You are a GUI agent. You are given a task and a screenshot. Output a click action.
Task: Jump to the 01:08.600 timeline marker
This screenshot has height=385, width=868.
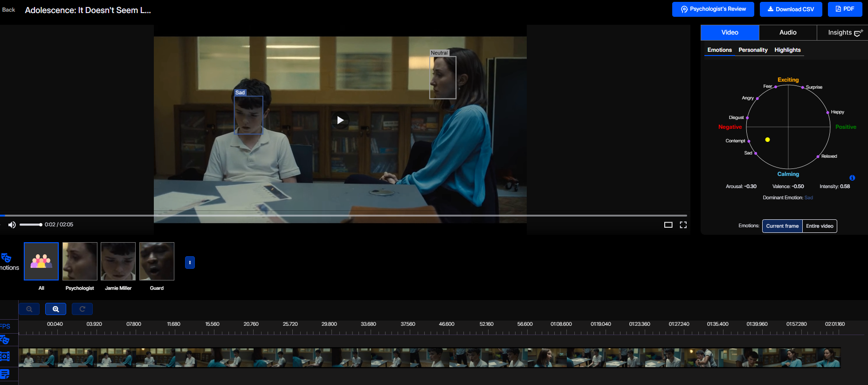coord(561,324)
